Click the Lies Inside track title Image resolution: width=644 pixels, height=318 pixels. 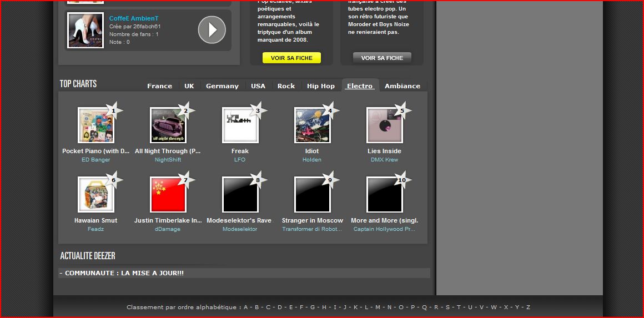(384, 151)
